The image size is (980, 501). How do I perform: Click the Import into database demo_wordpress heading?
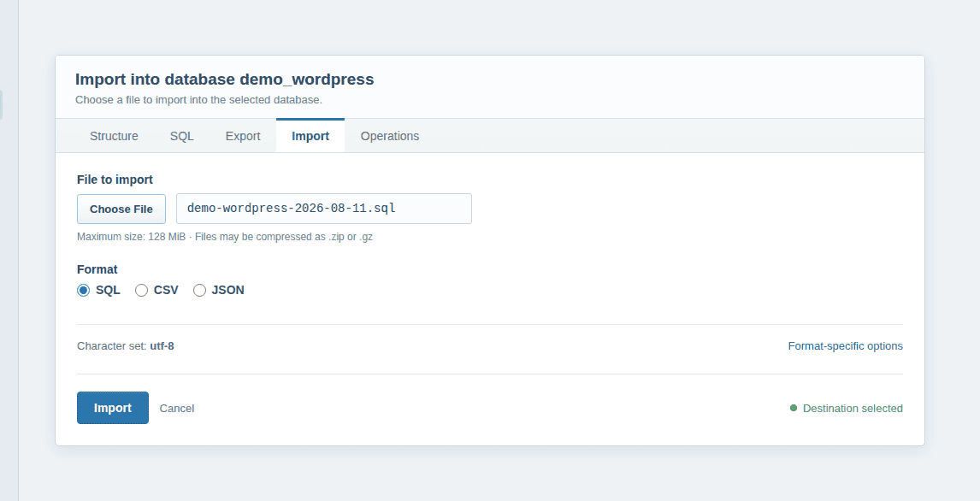[224, 80]
